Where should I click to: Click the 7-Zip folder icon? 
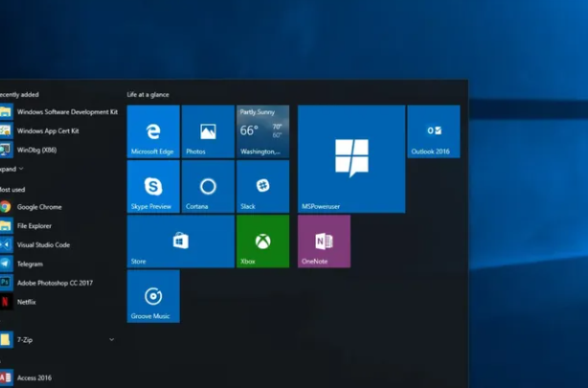pos(6,339)
